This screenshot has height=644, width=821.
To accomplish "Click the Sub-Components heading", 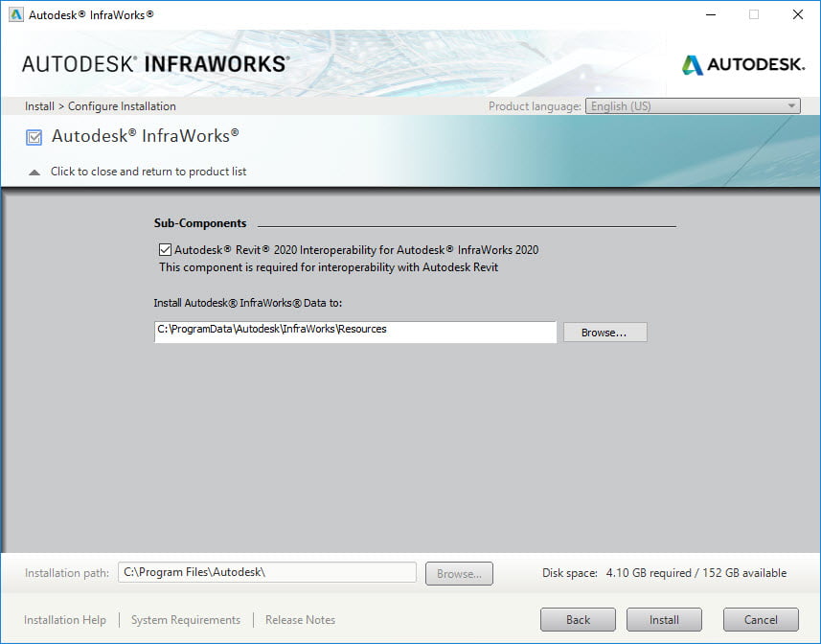I will tap(200, 223).
